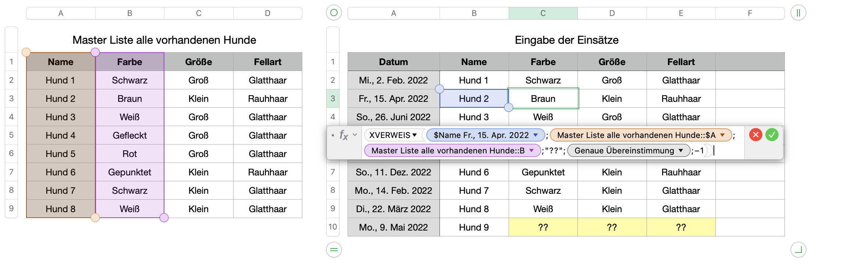Open the Master Liste ::B reference dropdown
Screen dimensions: 868x264
531,150
